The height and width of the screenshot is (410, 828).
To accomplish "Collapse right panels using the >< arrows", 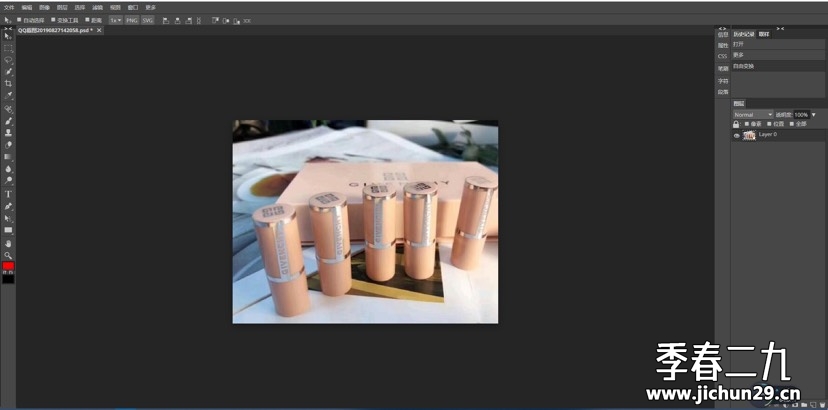I will 779,29.
